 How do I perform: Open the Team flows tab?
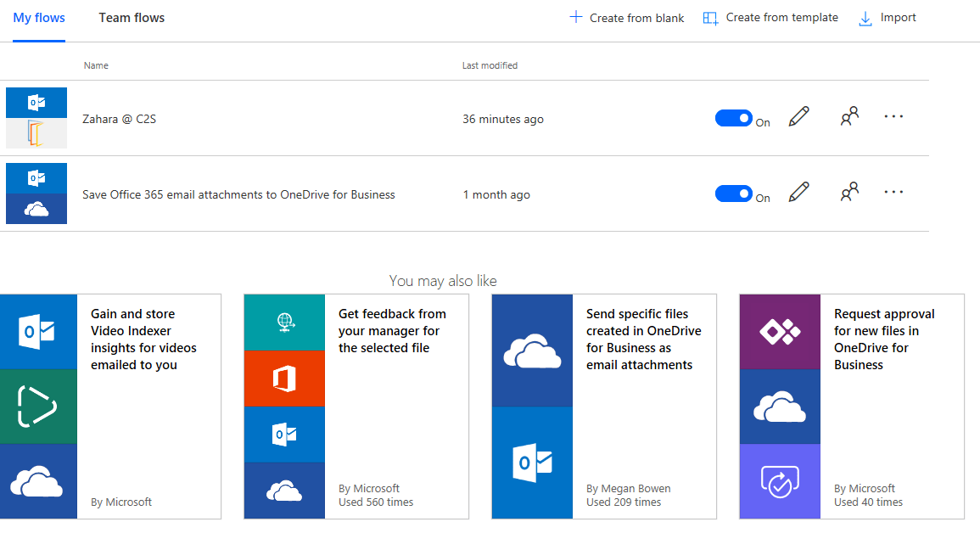point(132,18)
